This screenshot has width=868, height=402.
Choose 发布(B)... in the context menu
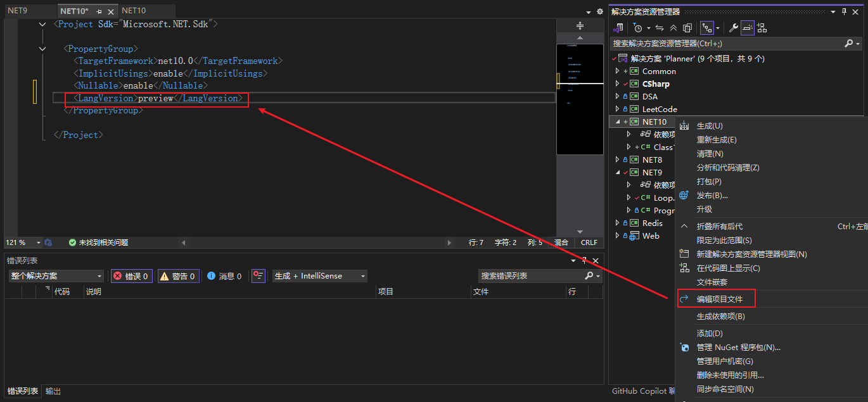[x=712, y=196]
